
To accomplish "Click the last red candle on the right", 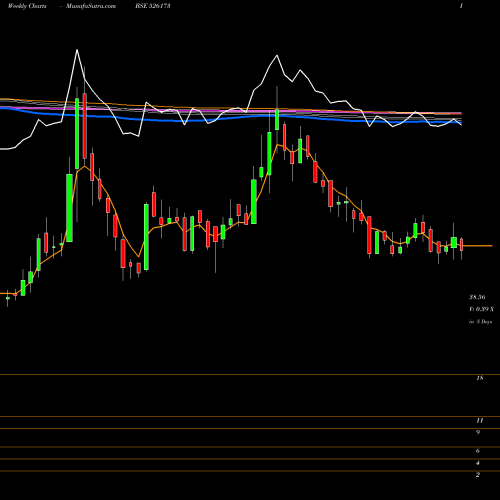I will [462, 245].
